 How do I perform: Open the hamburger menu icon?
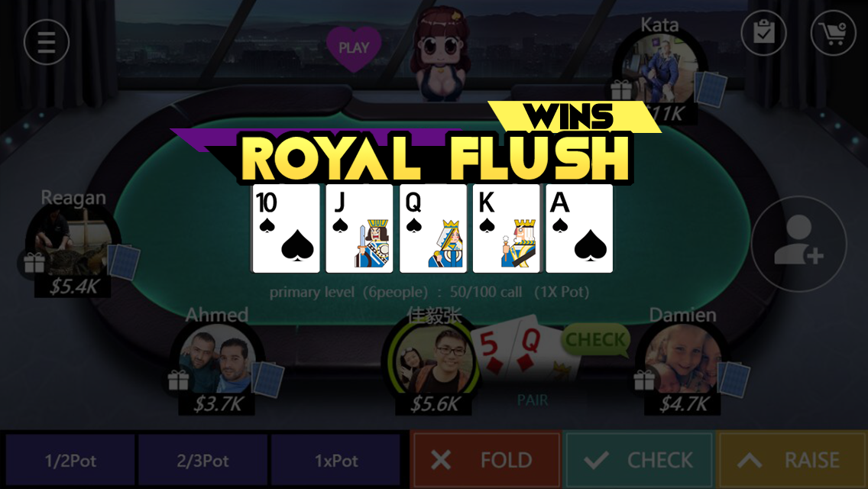click(x=47, y=42)
